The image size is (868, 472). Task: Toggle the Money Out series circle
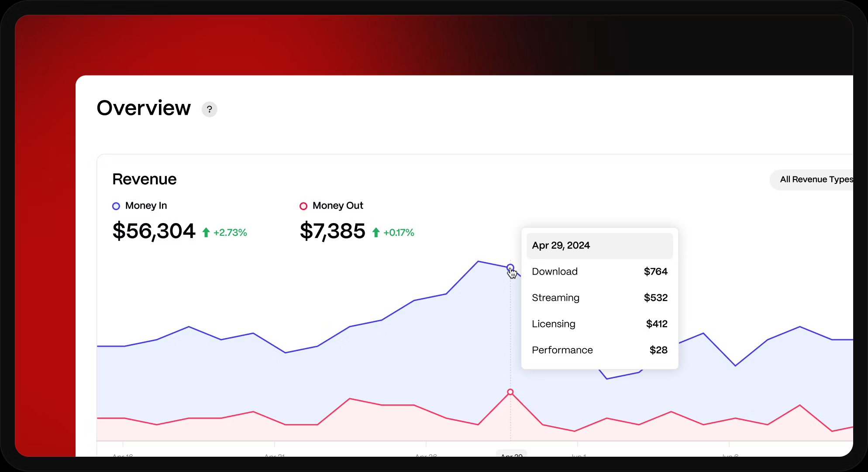pyautogui.click(x=303, y=206)
